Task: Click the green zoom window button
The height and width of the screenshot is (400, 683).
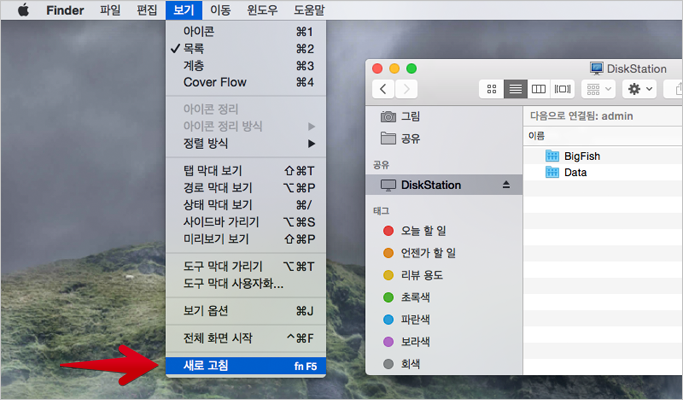Action: [411, 68]
